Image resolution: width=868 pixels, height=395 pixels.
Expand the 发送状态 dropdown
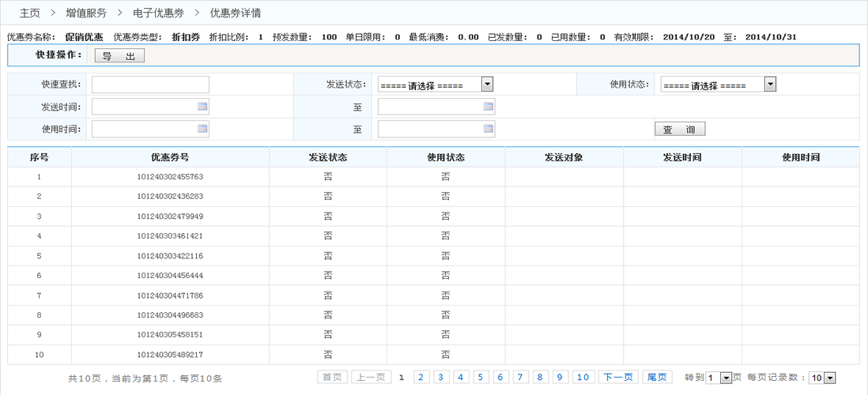pyautogui.click(x=487, y=85)
